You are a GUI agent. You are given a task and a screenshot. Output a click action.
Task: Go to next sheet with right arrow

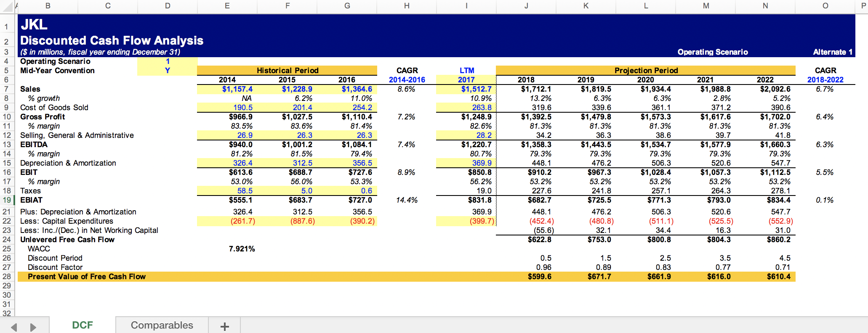coord(33,327)
